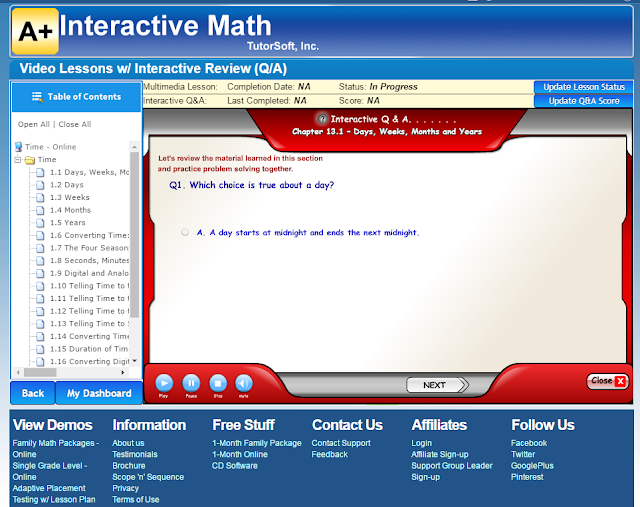This screenshot has width=640, height=507.
Task: Click the horizontal scrollbar right arrow
Action: click(122, 372)
